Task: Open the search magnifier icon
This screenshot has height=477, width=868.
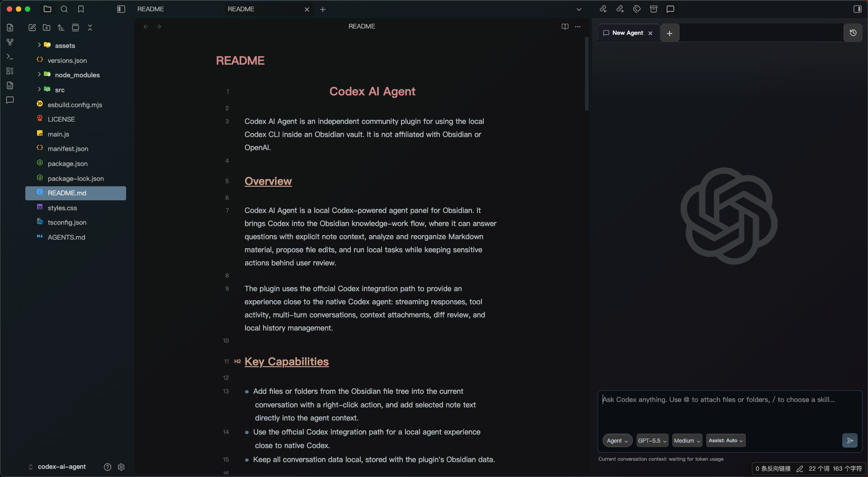Action: tap(64, 9)
